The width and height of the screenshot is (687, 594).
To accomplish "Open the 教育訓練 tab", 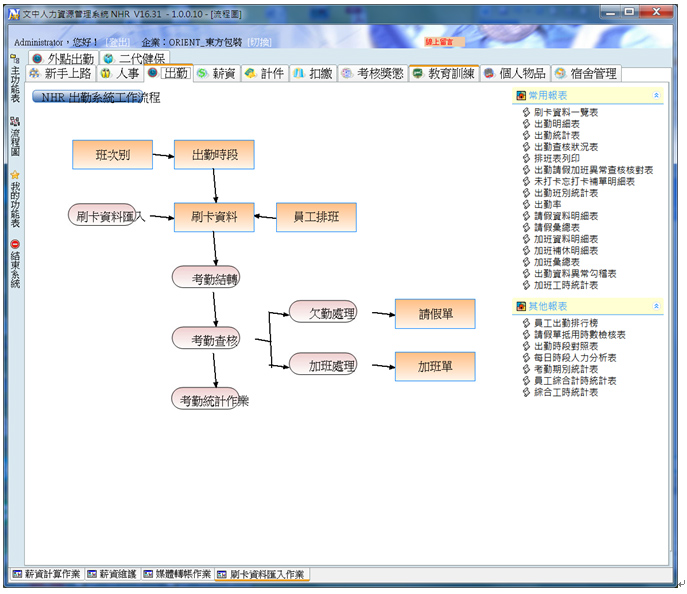I will pos(445,73).
